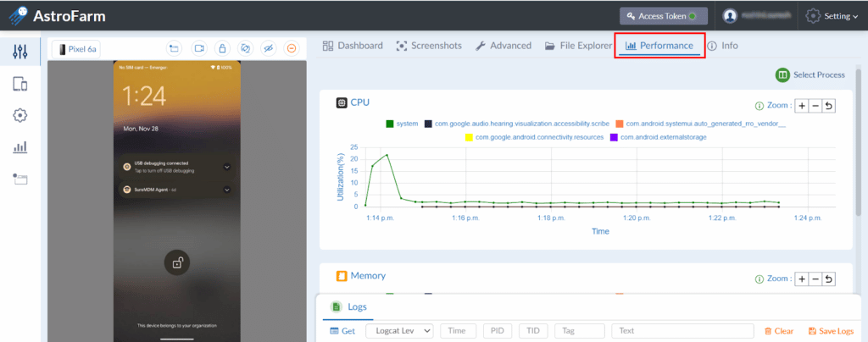Screen dimensions: 868x342
Task: Click the orange minus disconnect icon
Action: (292, 48)
